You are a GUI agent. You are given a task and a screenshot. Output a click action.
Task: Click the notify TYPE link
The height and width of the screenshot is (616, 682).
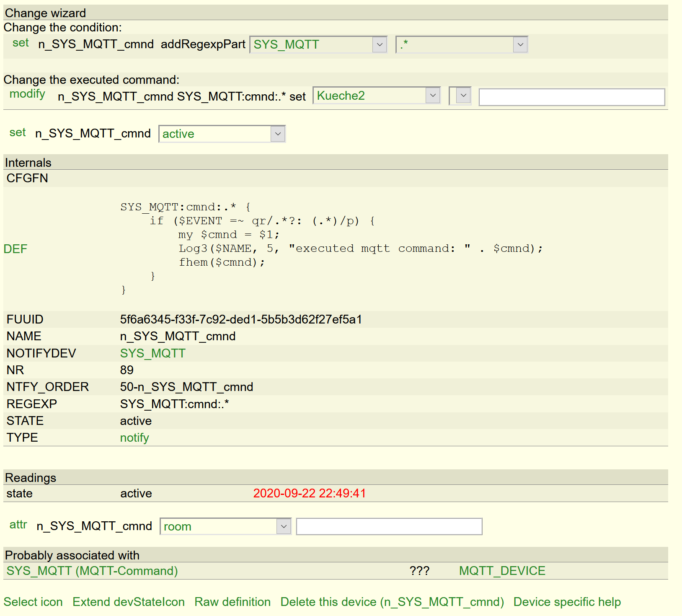pyautogui.click(x=134, y=438)
